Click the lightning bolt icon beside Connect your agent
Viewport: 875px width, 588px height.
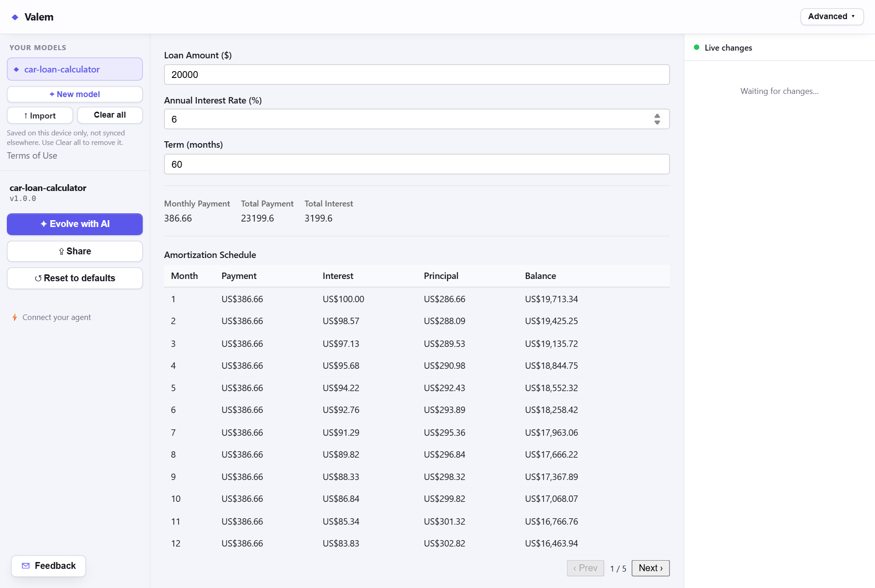click(x=15, y=317)
